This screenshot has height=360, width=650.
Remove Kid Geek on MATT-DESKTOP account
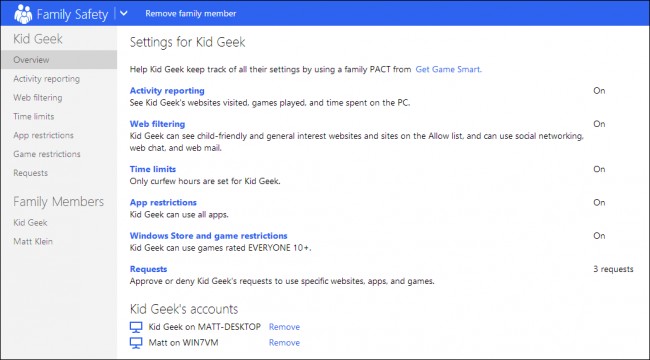click(x=284, y=327)
